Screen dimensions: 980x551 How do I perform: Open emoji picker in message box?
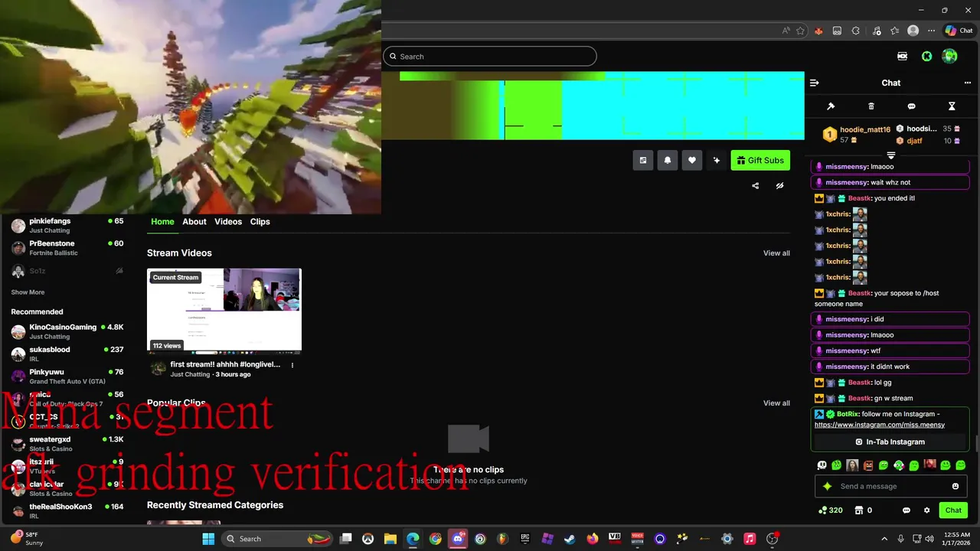click(955, 486)
